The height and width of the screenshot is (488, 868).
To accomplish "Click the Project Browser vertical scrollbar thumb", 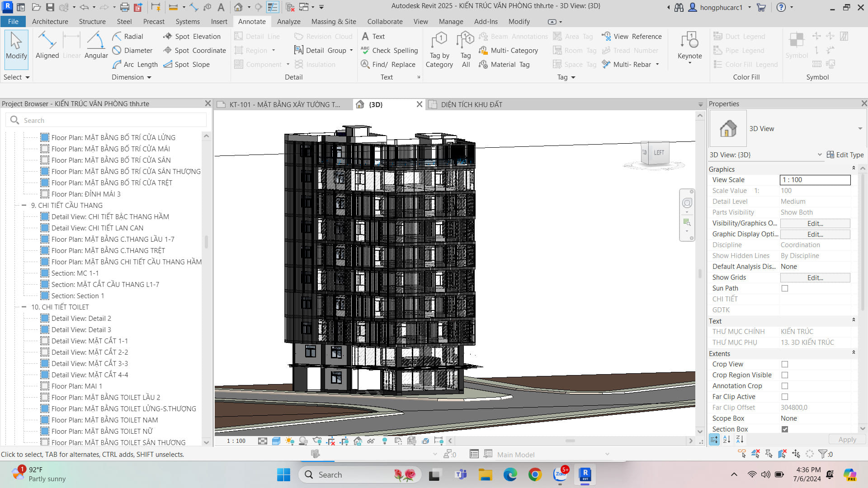I will coord(206,242).
